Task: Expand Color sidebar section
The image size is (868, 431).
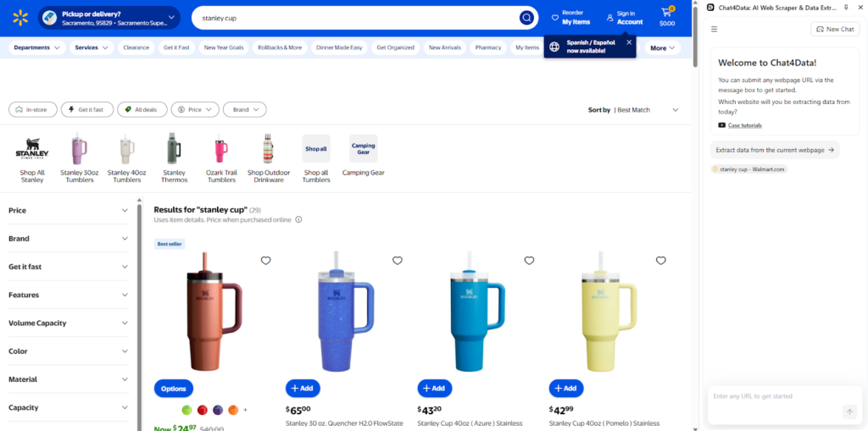Action: (69, 351)
